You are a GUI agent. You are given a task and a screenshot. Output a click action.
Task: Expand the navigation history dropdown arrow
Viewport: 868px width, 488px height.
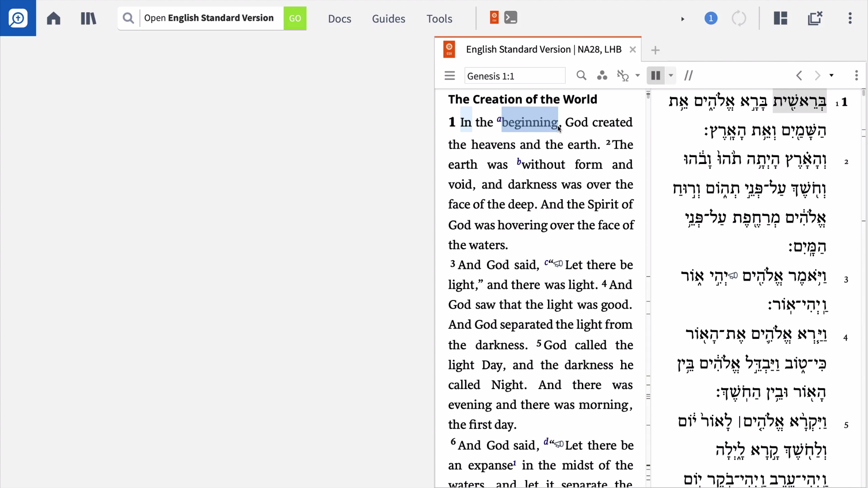831,75
